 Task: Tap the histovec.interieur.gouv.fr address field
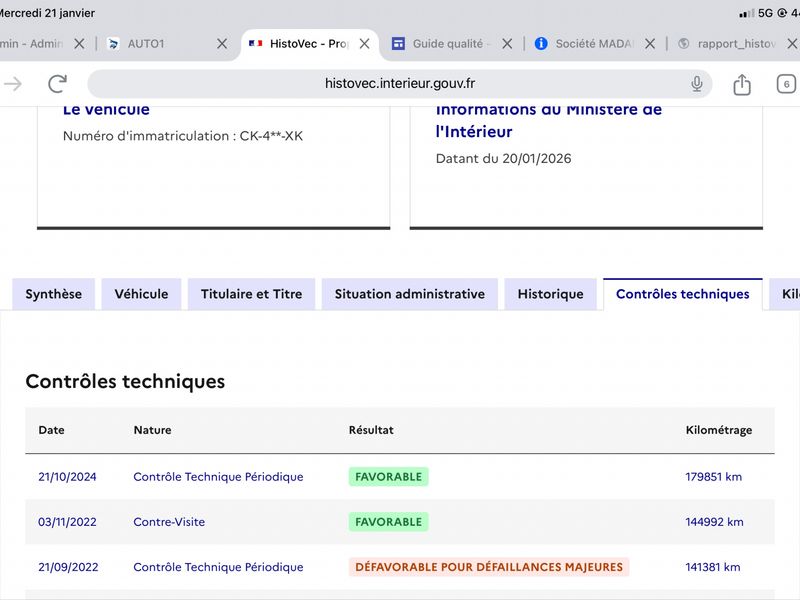pos(398,84)
